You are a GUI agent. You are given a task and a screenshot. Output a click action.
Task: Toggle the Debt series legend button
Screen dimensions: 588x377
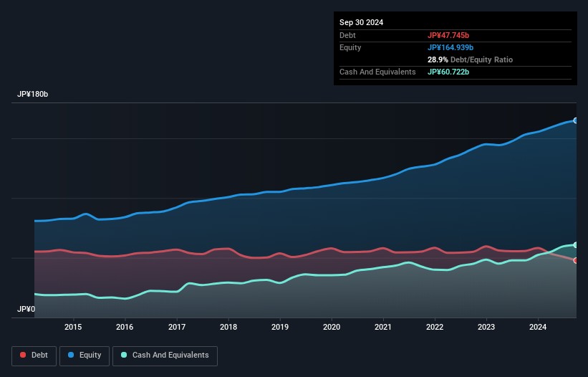(35, 355)
